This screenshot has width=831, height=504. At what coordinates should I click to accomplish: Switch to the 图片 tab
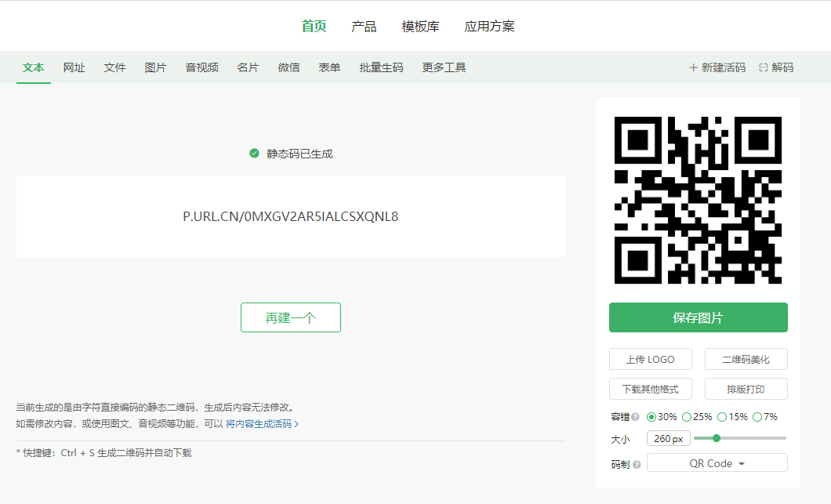point(156,68)
